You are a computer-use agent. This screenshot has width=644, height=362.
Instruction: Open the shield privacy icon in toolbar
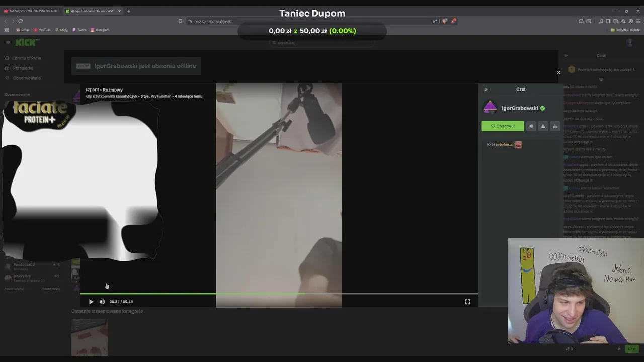coord(631,21)
